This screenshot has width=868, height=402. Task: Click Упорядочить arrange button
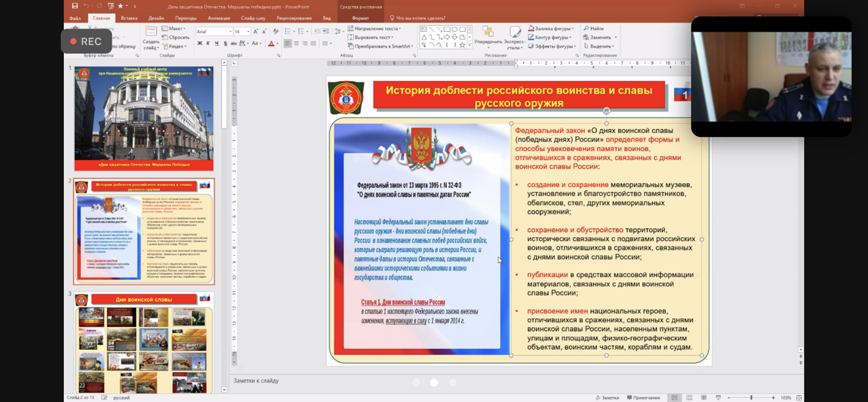pyautogui.click(x=488, y=36)
